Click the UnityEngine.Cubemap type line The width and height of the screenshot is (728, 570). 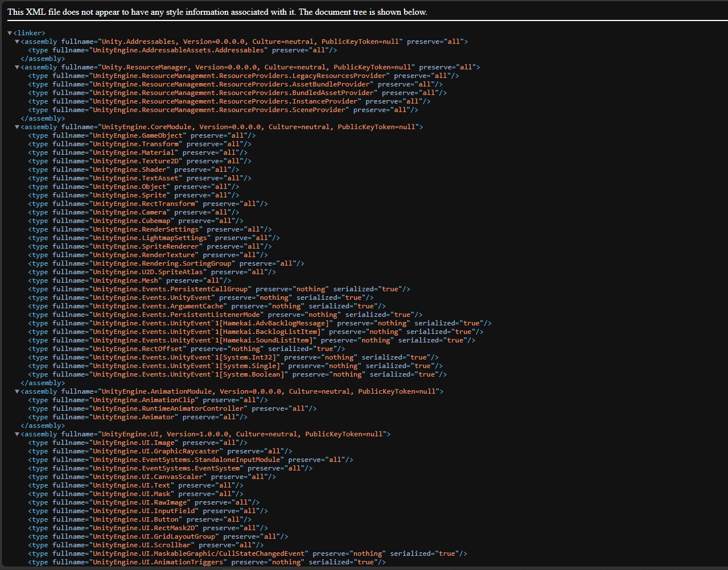(x=136, y=221)
